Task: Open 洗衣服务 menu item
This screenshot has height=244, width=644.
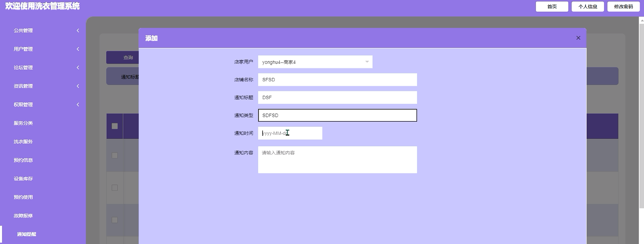Action: pyautogui.click(x=23, y=141)
